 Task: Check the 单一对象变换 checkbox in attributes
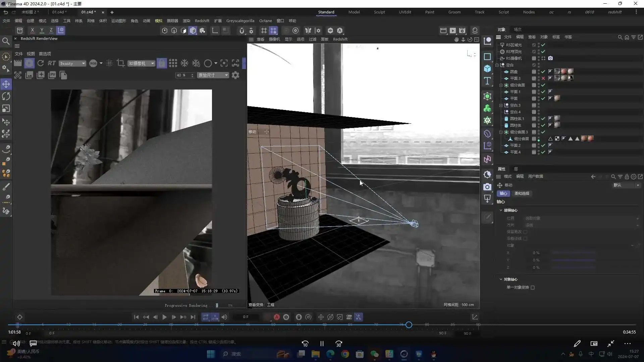(533, 288)
